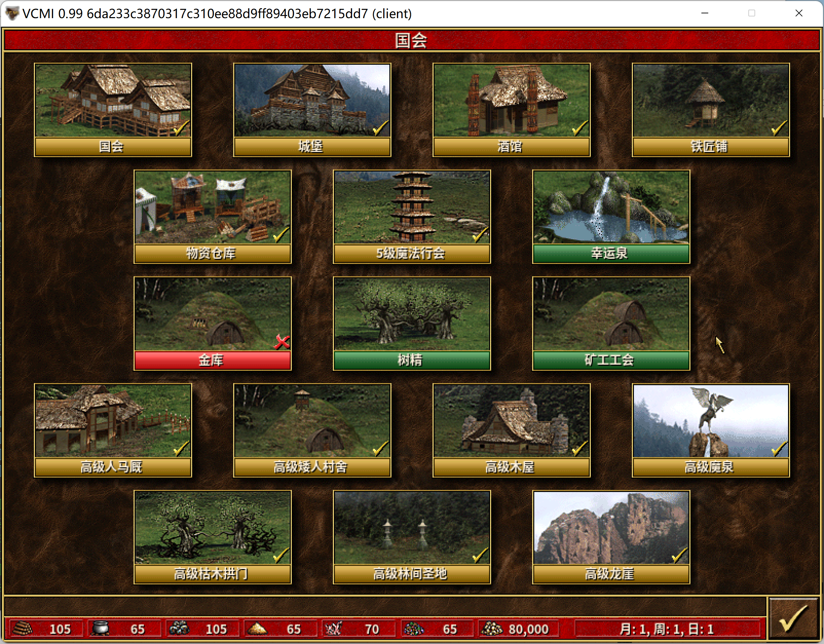Screen dimensions: 824x644
Task: Click the gems resource icon
Action: coord(413,629)
